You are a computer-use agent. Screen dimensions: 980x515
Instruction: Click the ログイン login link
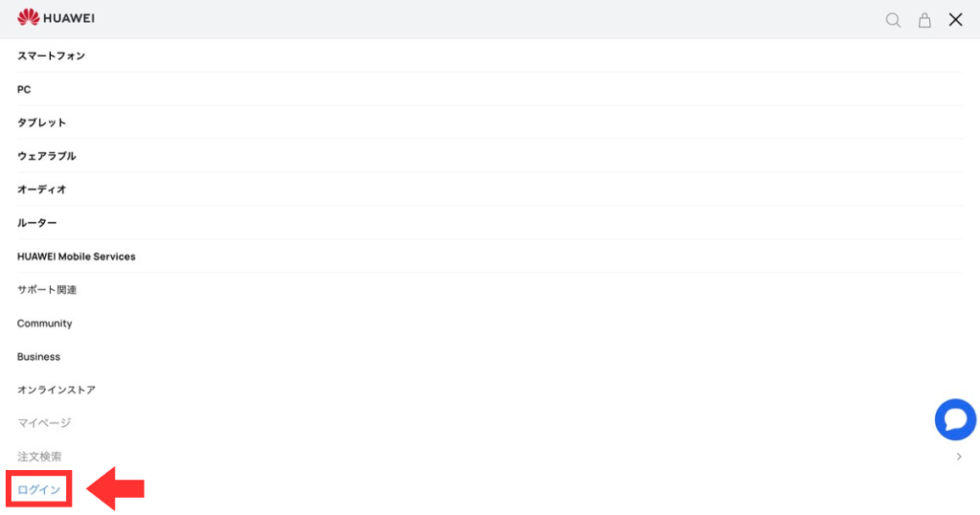tap(38, 489)
